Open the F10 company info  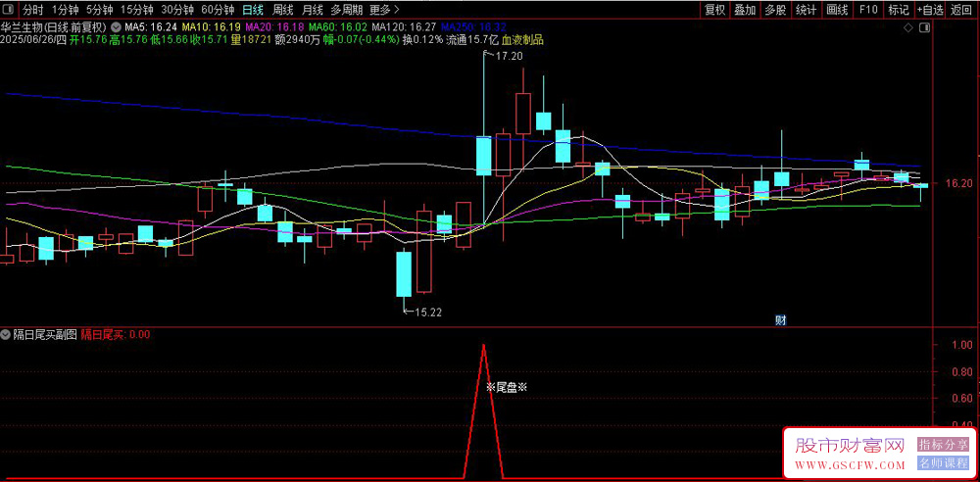tap(868, 10)
